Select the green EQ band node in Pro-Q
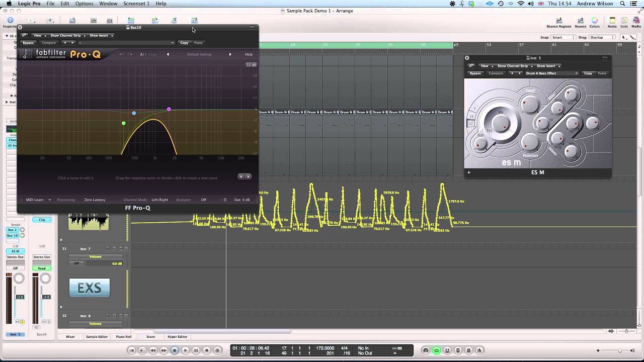This screenshot has height=362, width=644. (x=124, y=123)
